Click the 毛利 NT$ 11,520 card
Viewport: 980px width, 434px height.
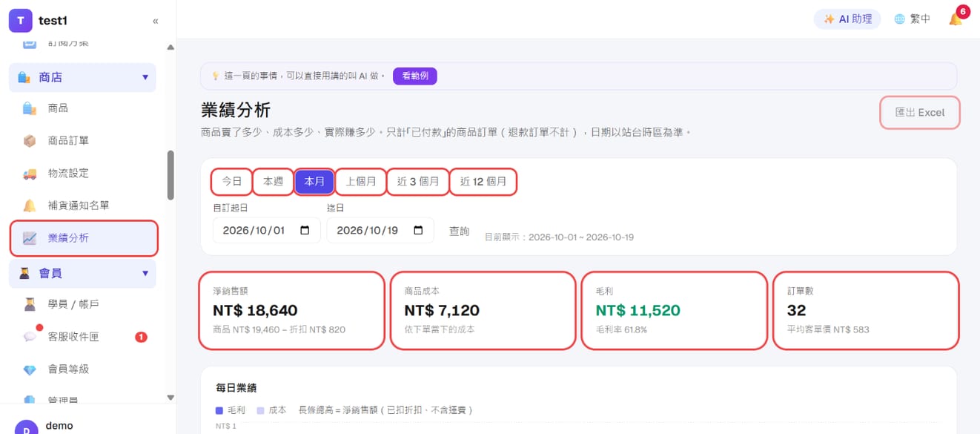click(675, 311)
